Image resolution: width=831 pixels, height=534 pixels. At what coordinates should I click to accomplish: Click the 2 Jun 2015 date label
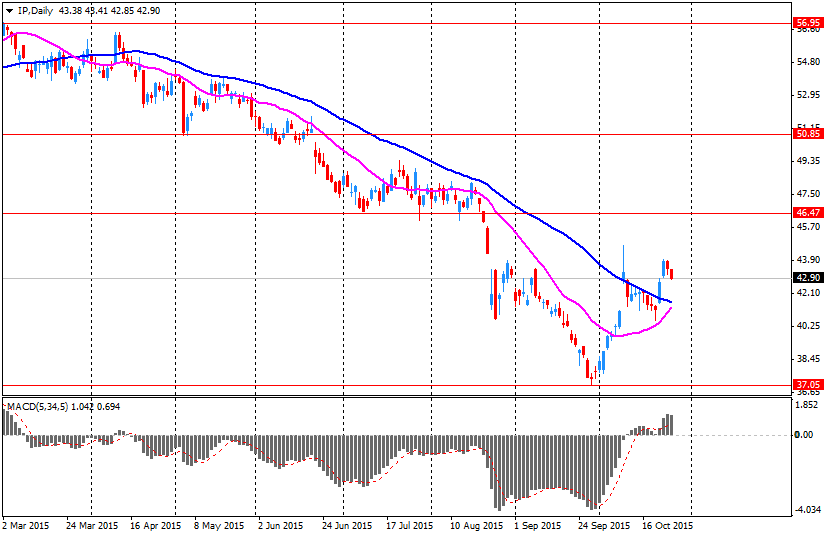click(x=281, y=526)
